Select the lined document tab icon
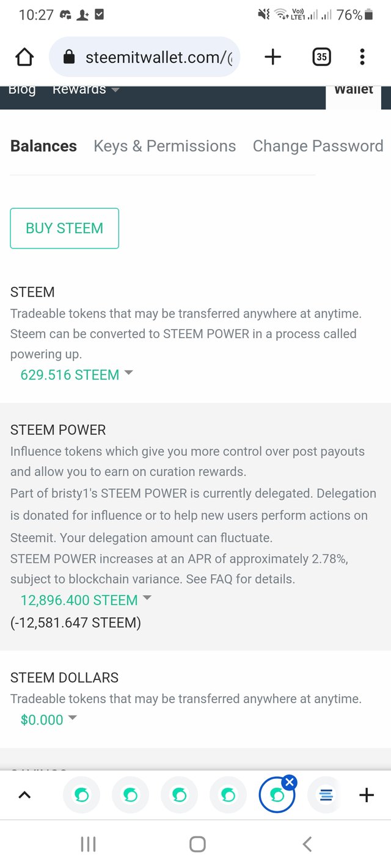The height and width of the screenshot is (868, 391). 326,795
